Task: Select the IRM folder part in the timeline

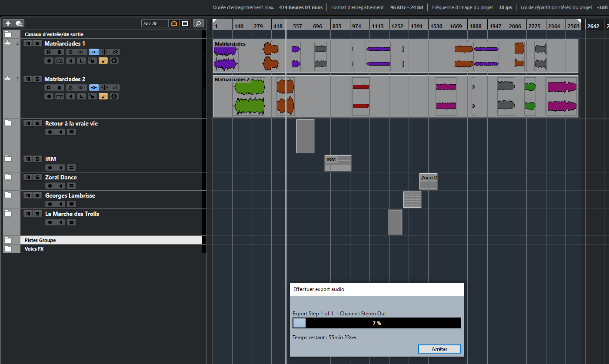Action: pos(338,163)
